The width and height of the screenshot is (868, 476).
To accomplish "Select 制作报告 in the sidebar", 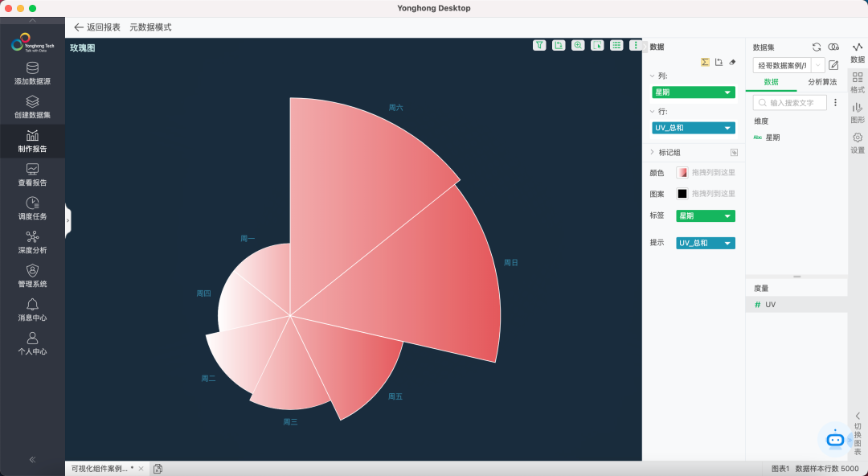I will point(32,142).
